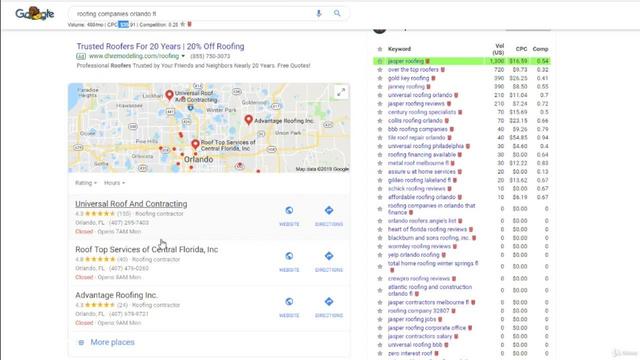Click Roof Top Services map pin

195,144
